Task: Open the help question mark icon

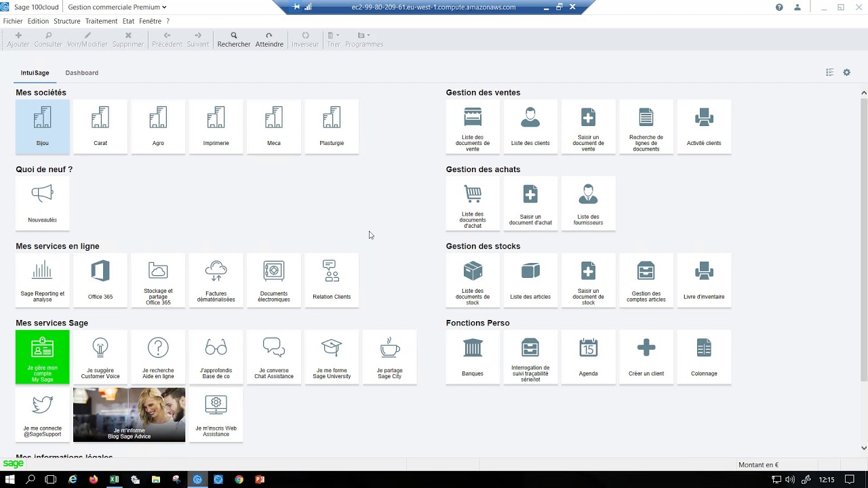Action: point(779,7)
